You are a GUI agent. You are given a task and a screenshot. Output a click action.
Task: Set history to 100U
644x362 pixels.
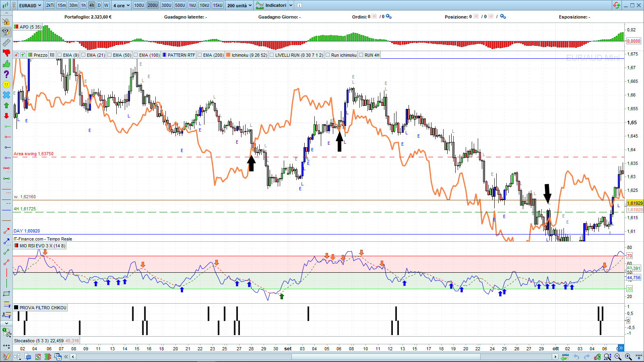click(x=139, y=5)
